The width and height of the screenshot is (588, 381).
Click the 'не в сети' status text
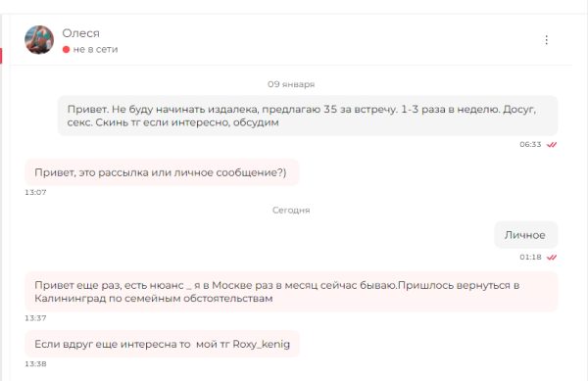click(x=95, y=49)
